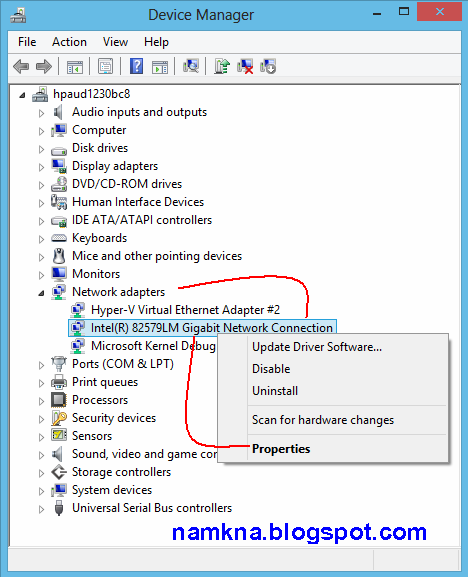Choose Disable in the context menu

pyautogui.click(x=271, y=369)
